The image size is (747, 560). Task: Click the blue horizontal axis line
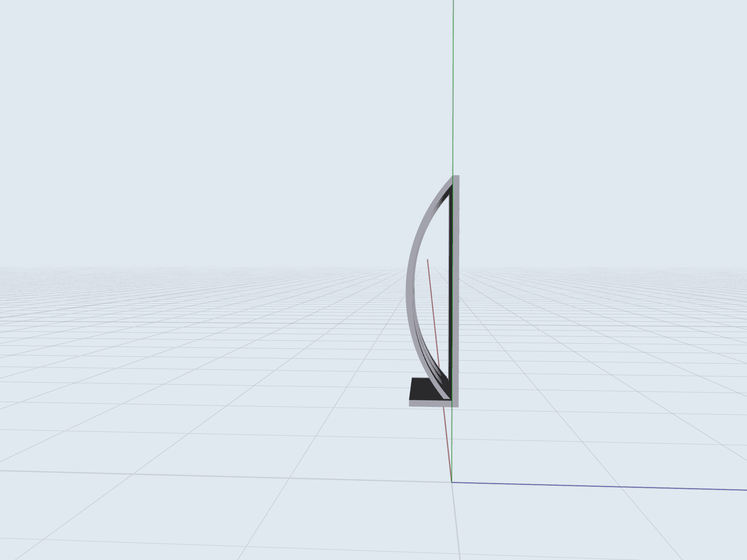[599, 486]
